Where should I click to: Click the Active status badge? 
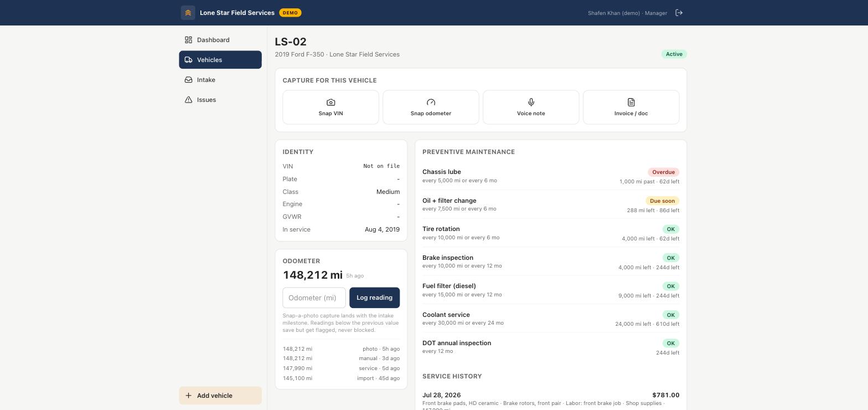pos(674,54)
